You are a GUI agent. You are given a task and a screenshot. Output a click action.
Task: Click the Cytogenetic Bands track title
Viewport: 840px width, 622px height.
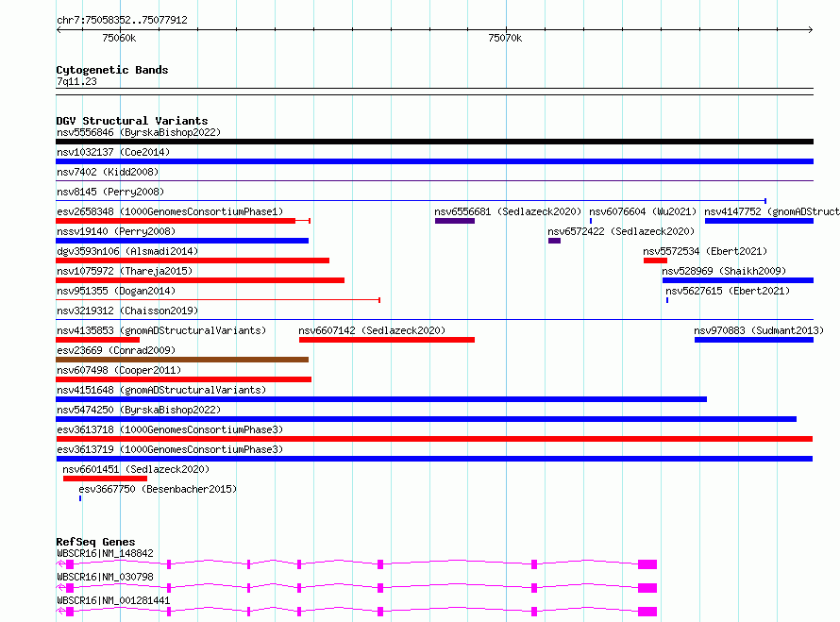(111, 70)
